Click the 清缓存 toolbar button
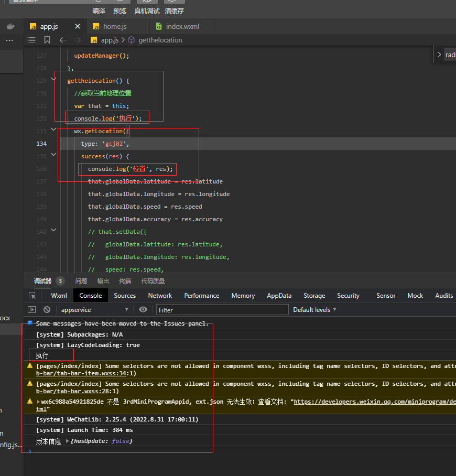 tap(174, 11)
